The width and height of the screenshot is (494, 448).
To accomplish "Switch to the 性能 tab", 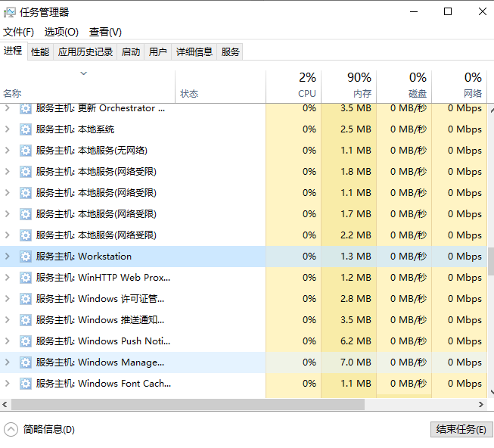I will [40, 51].
